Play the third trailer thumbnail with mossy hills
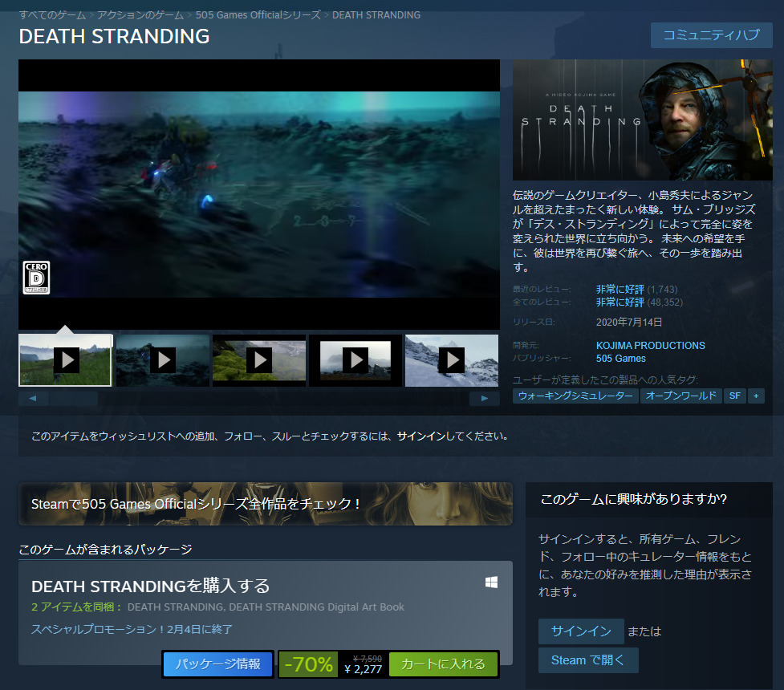Image resolution: width=784 pixels, height=690 pixels. pyautogui.click(x=259, y=360)
